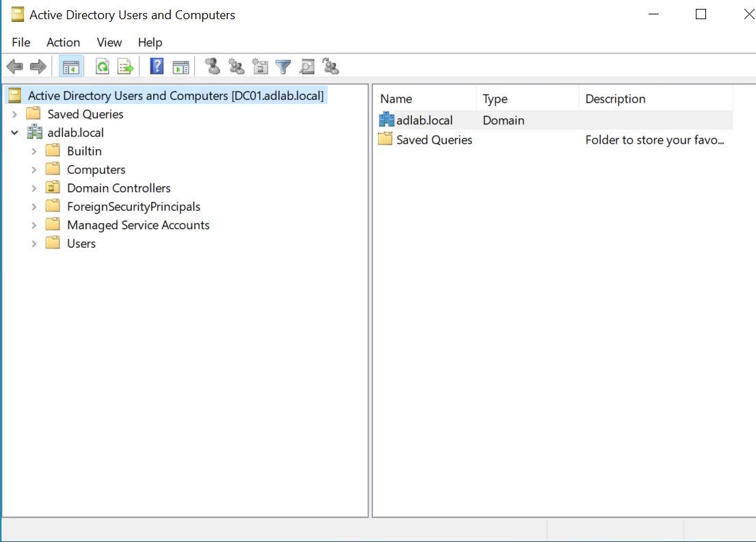Click the create new user icon
This screenshot has height=542, width=756.
coord(213,66)
